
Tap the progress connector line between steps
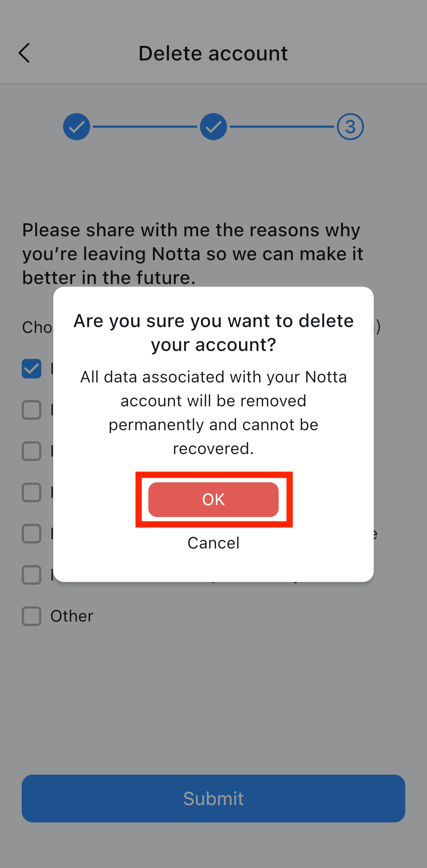(x=144, y=126)
